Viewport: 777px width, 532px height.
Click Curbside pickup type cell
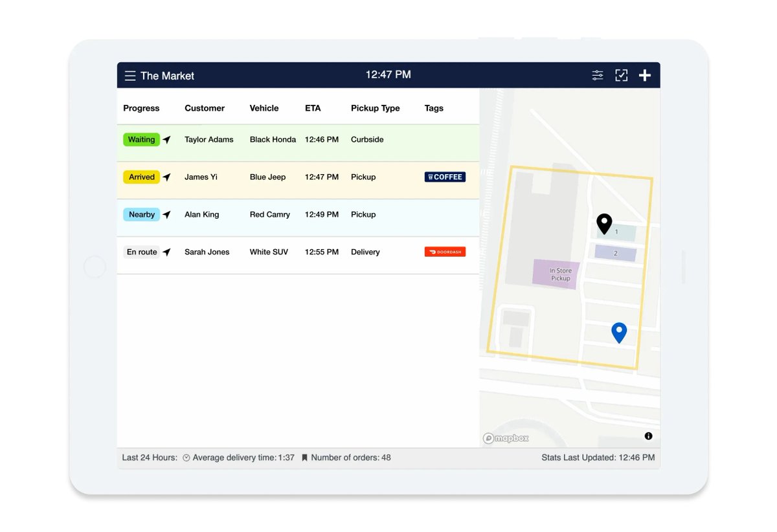pyautogui.click(x=367, y=140)
